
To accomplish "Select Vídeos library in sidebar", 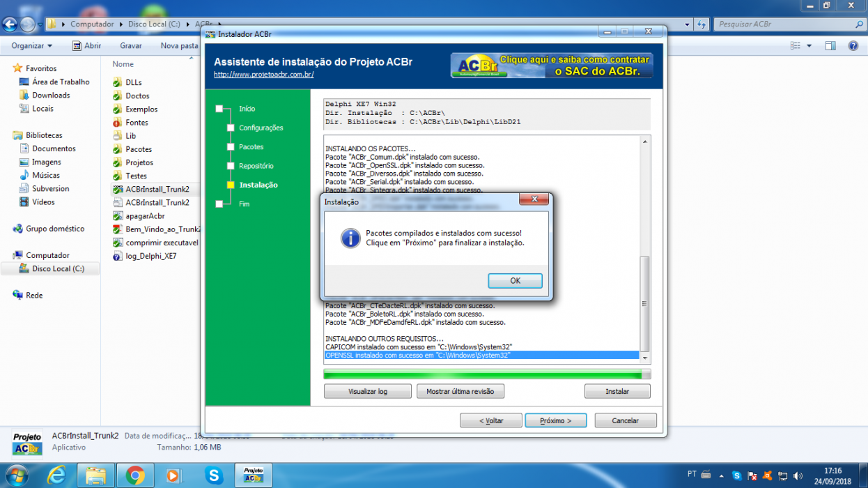I will click(43, 202).
